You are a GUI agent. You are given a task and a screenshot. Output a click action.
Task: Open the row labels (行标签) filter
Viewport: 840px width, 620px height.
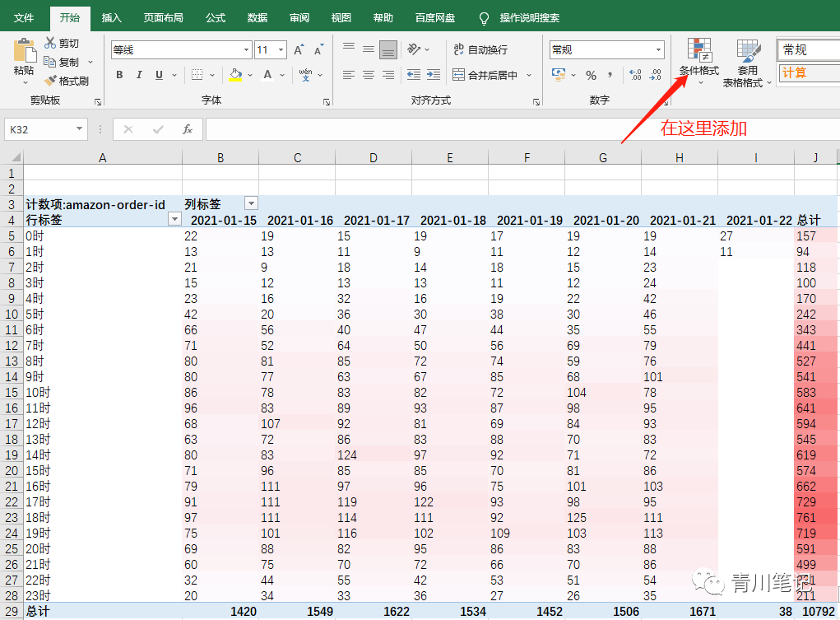[x=174, y=219]
